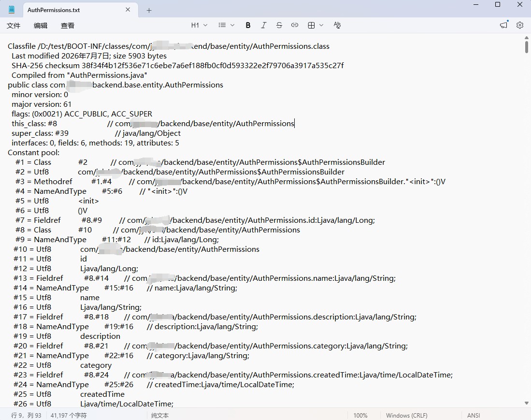
Task: Click the 100% zoom level
Action: point(360,415)
